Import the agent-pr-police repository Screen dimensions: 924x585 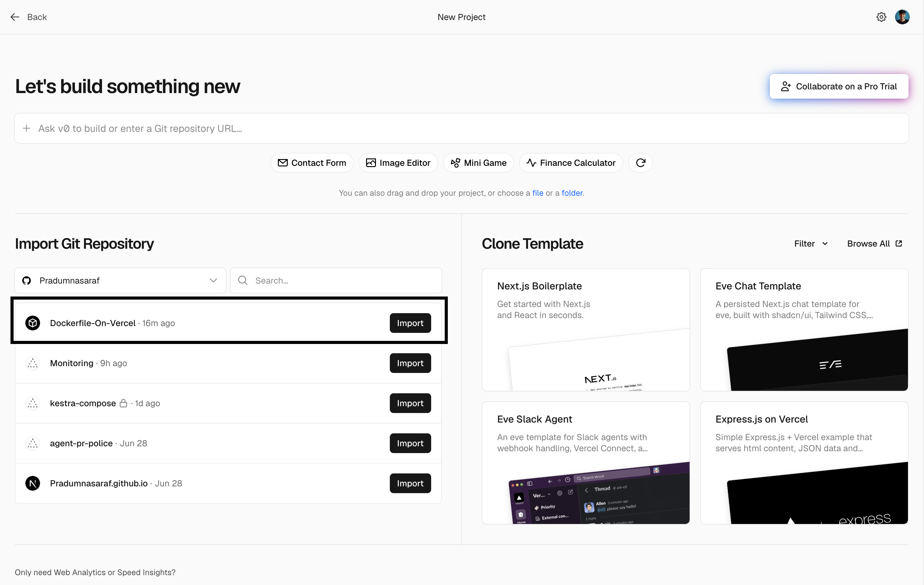point(410,443)
